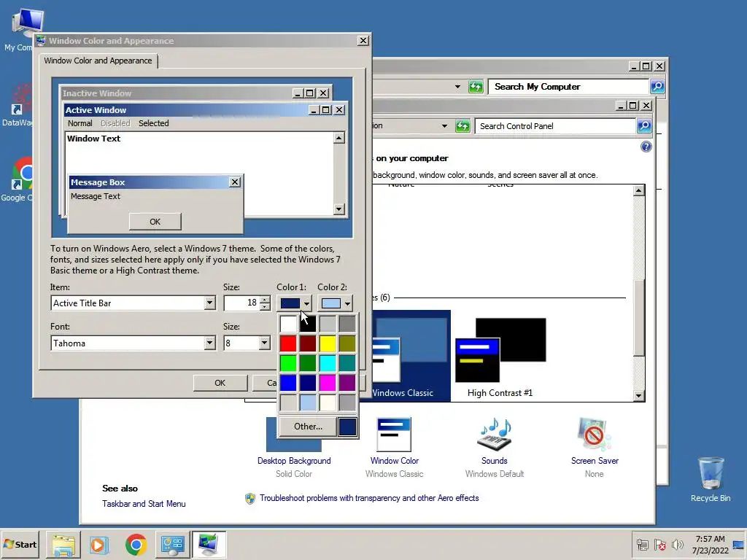Open Sounds settings icon

coord(495,435)
